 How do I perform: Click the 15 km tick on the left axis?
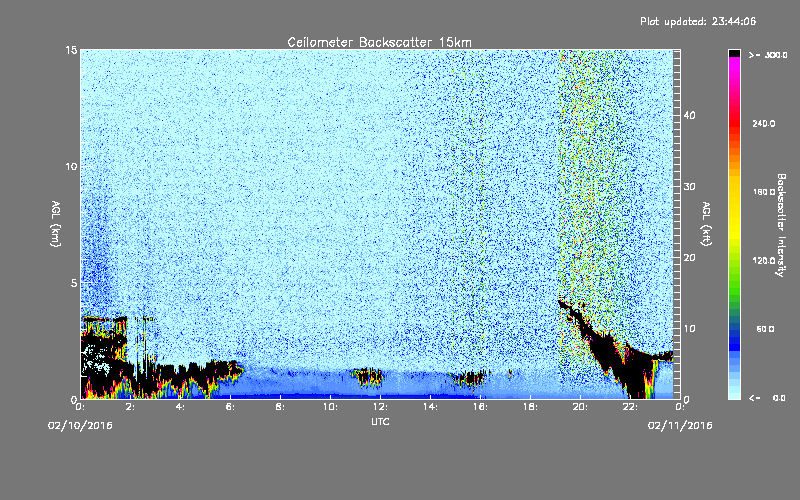pos(71,50)
